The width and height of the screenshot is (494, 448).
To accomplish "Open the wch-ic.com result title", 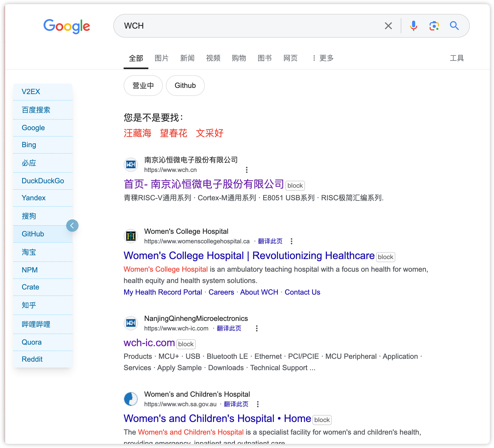I will click(x=149, y=343).
